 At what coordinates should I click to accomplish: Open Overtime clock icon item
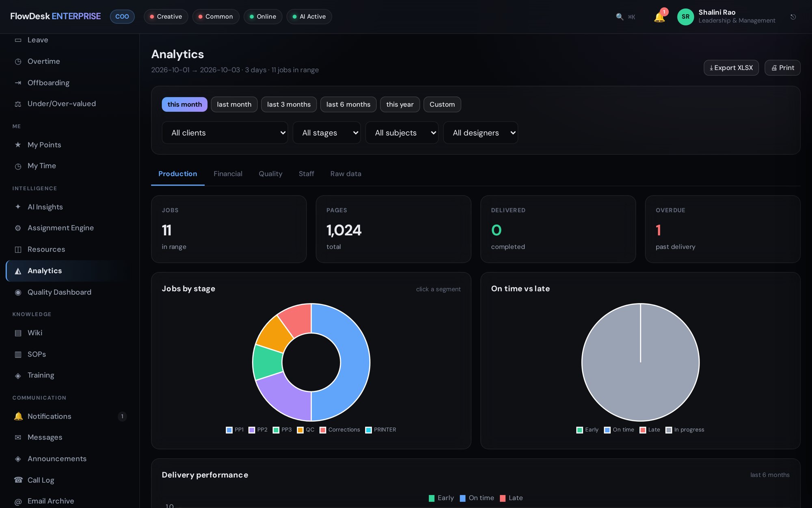(x=70, y=61)
